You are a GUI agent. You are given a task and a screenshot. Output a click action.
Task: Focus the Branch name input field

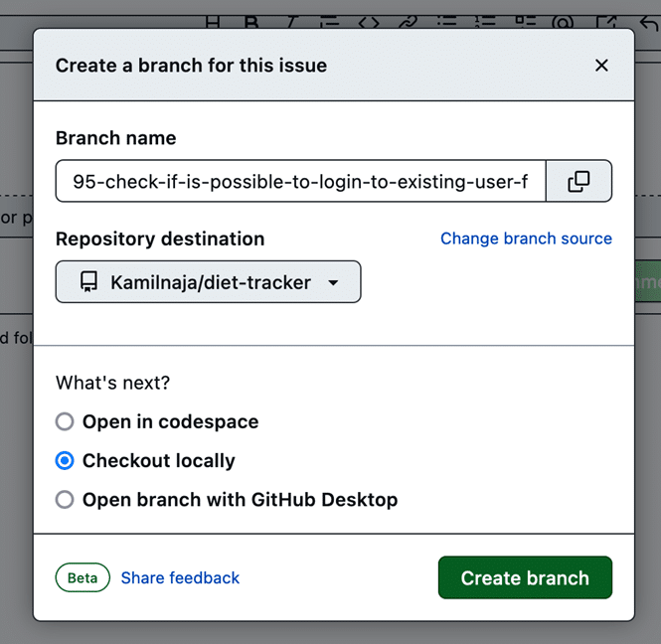(300, 181)
